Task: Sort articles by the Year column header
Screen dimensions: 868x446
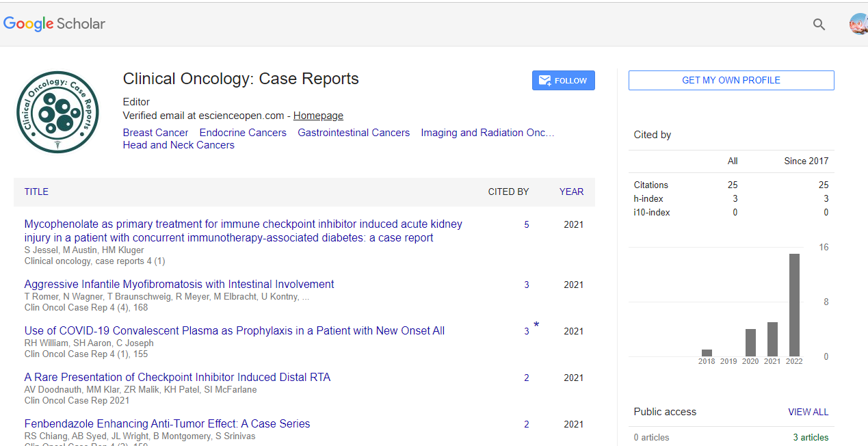Action: tap(571, 192)
